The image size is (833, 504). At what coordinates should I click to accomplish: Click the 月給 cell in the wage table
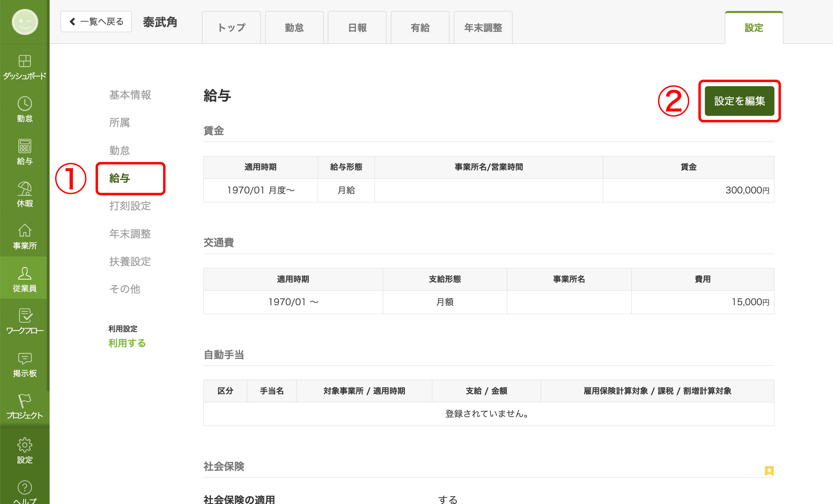(346, 190)
